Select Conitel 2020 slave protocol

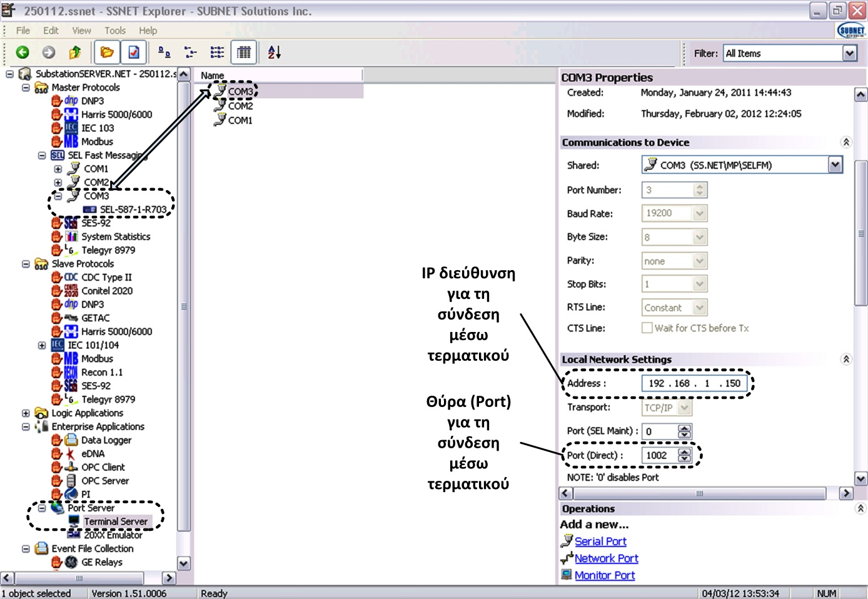(107, 291)
